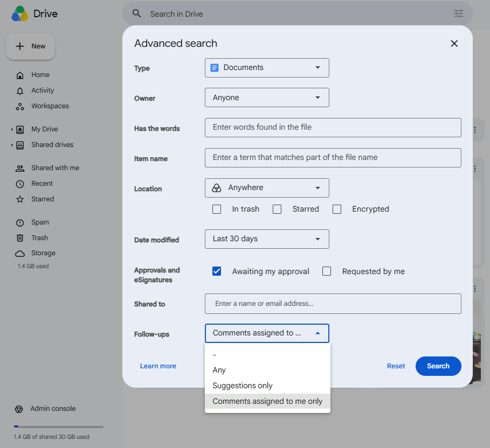Click the Recent clock icon
490x448 pixels.
coord(20,184)
